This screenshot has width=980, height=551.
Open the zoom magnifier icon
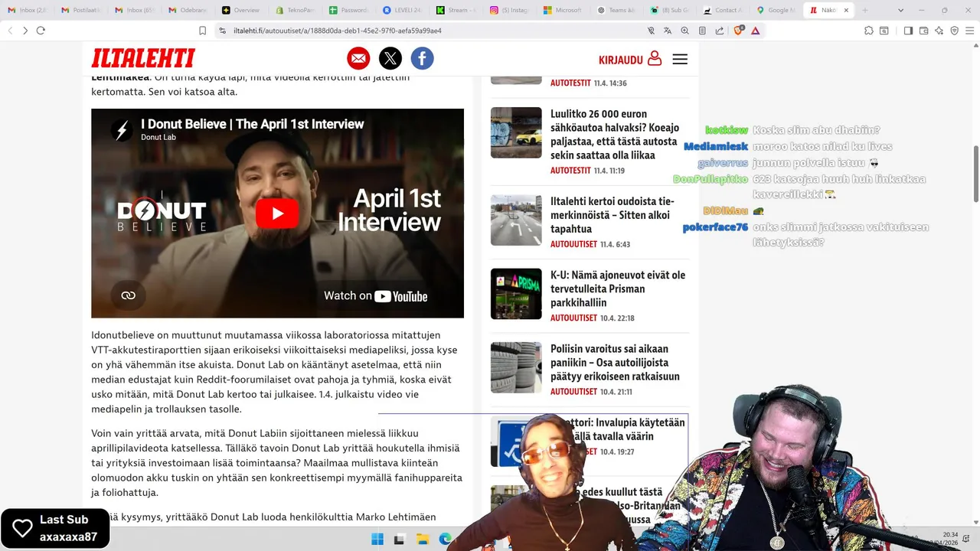coord(684,31)
